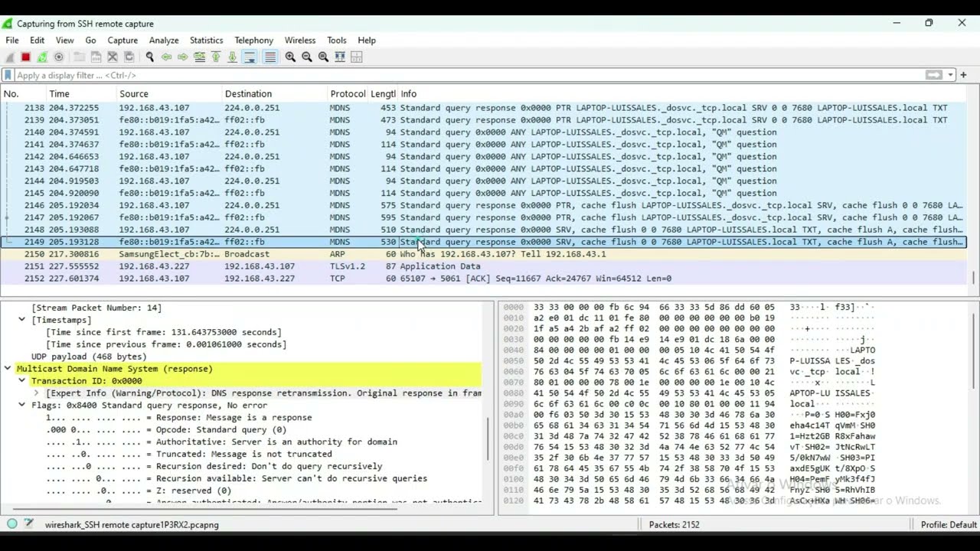
Task: Jump to the last packet
Action: 232,57
